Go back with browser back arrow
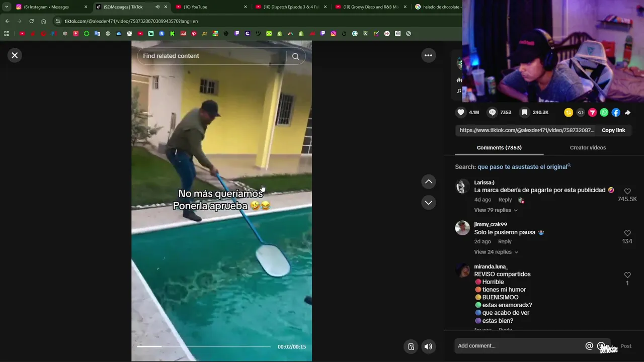Image resolution: width=644 pixels, height=362 pixels. 7,21
